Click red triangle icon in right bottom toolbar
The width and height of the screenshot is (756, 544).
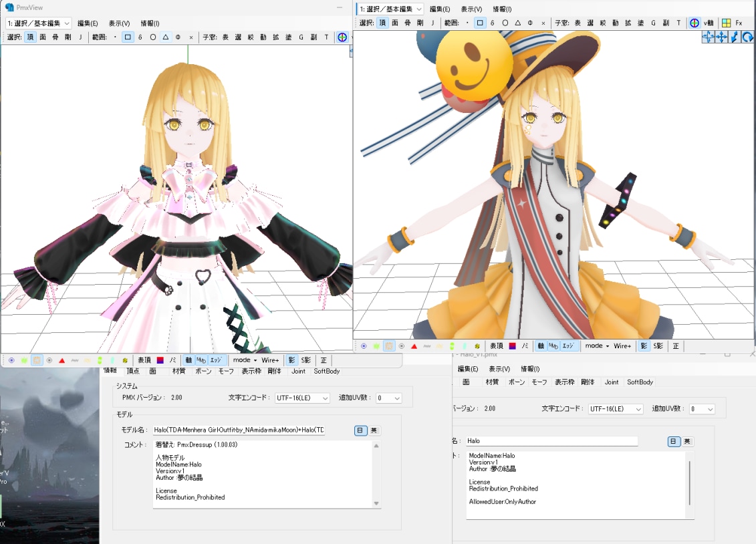coord(414,346)
